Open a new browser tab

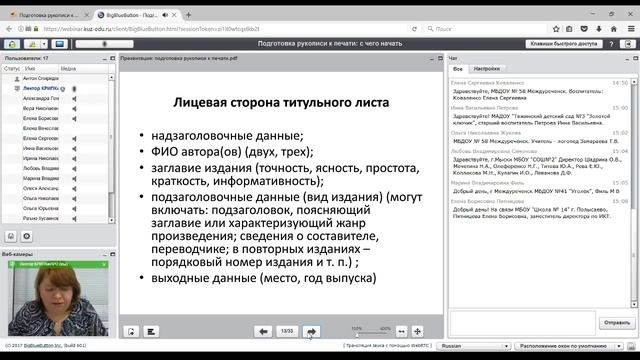tap(188, 15)
